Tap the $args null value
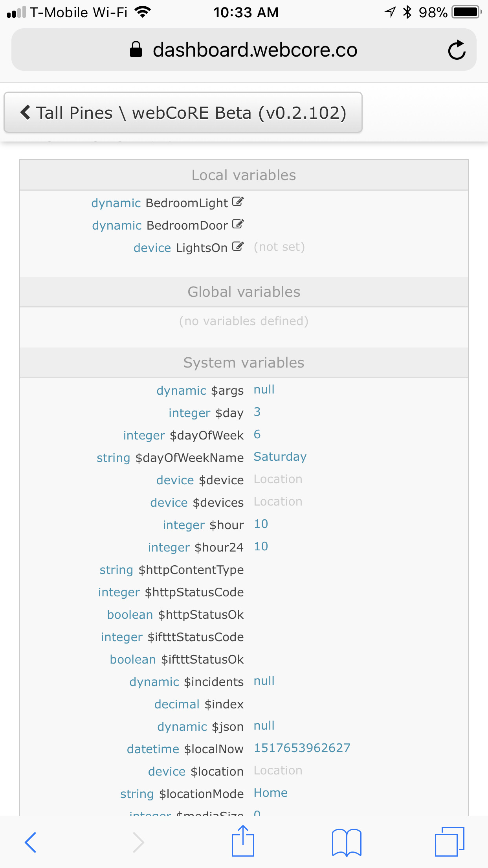This screenshot has height=868, width=488. [264, 390]
